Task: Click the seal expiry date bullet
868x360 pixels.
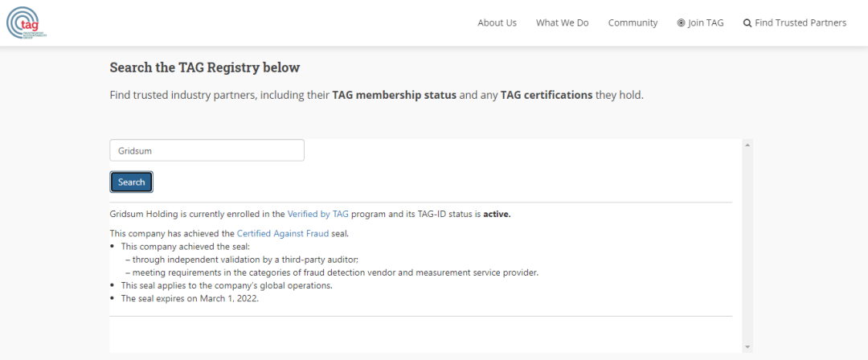Action: pos(190,298)
